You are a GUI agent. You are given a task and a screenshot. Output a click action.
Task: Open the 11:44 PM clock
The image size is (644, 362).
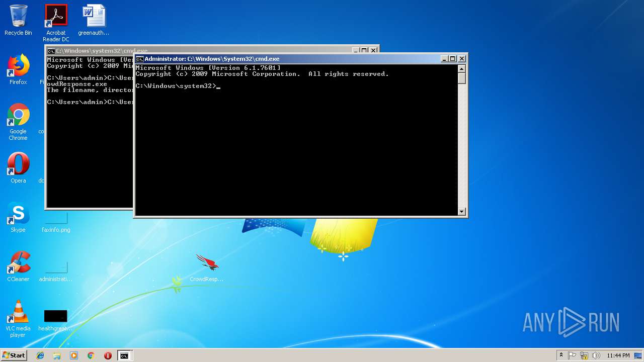point(618,355)
